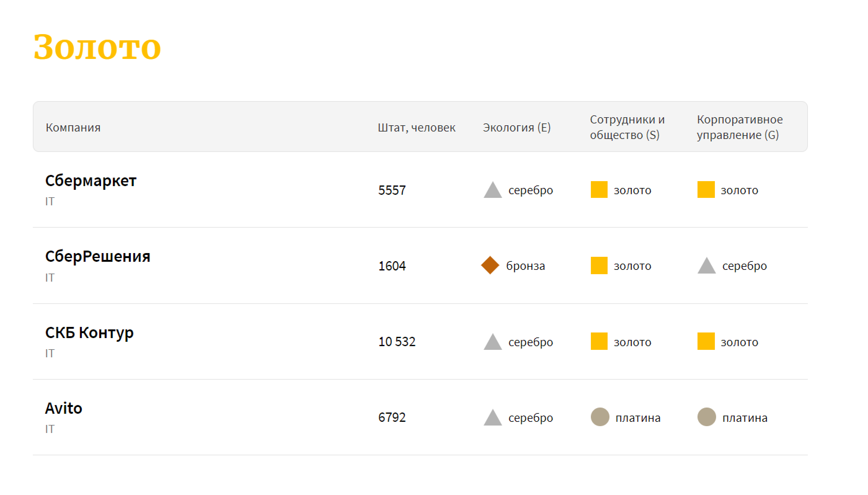Click the СКБ Контур company name

click(x=89, y=332)
